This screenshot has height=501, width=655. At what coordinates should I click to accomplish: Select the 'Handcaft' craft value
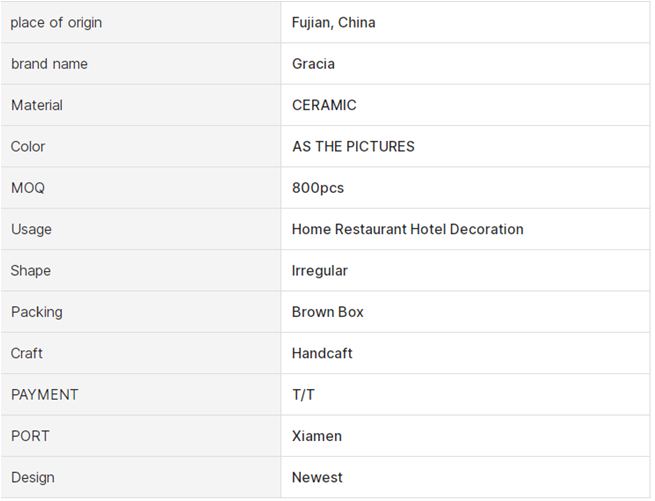(322, 353)
